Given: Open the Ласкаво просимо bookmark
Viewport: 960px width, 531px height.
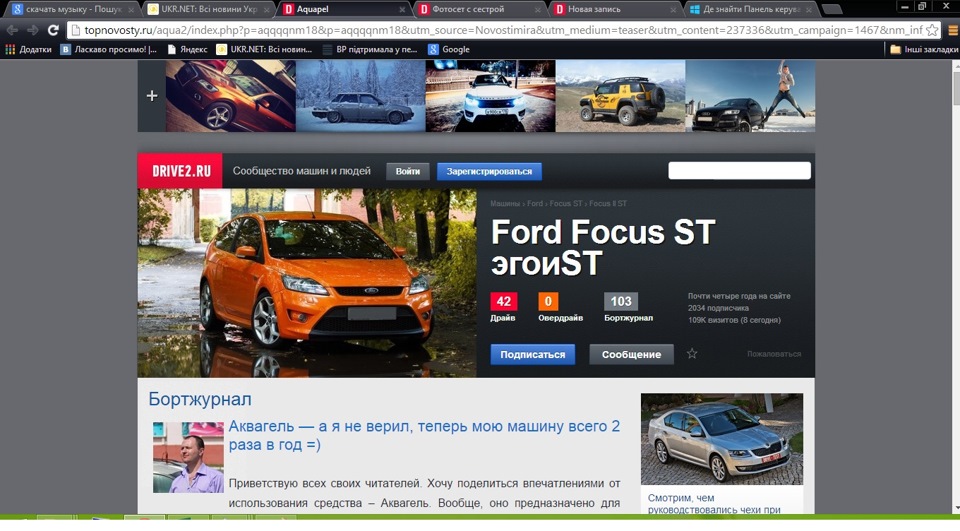Looking at the screenshot, I should click(x=108, y=50).
